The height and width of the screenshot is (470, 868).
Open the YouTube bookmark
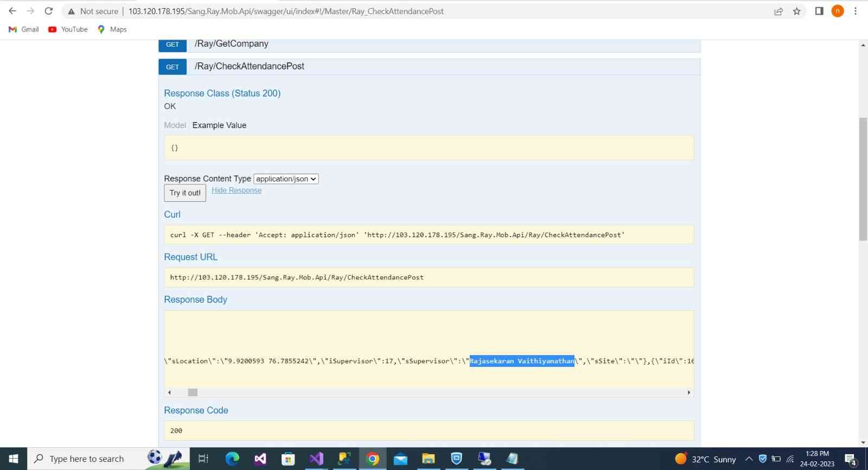tap(68, 29)
